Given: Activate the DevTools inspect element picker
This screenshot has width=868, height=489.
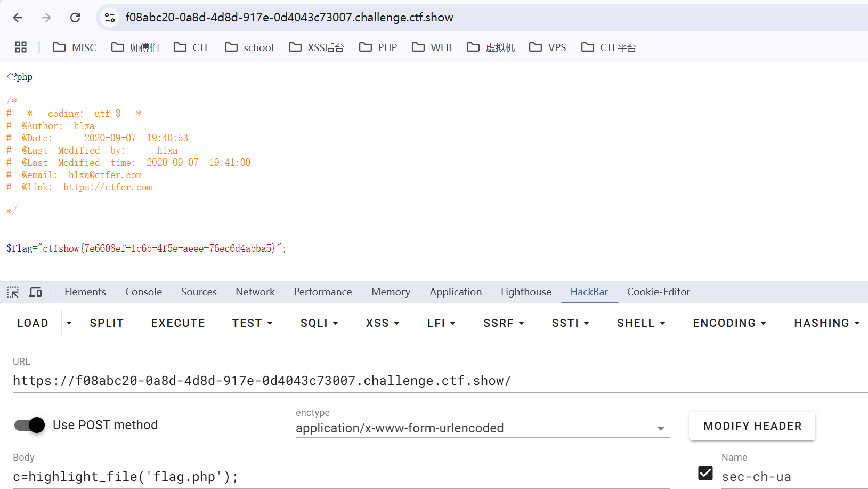Looking at the screenshot, I should (13, 292).
